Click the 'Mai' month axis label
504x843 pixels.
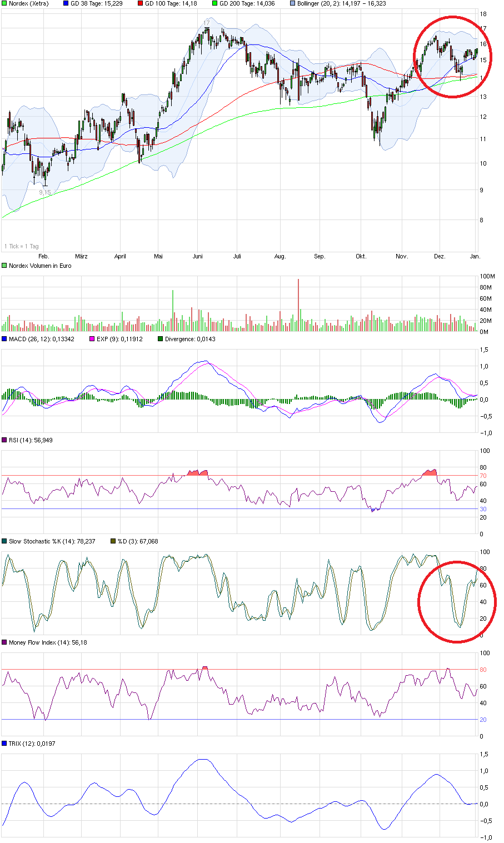click(158, 257)
